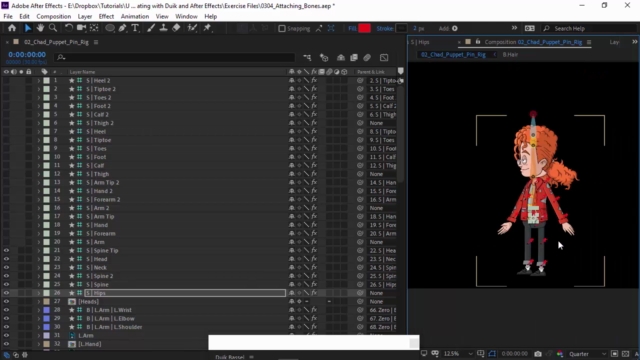Select the Type text tool
The width and height of the screenshot is (640, 360).
(135, 28)
